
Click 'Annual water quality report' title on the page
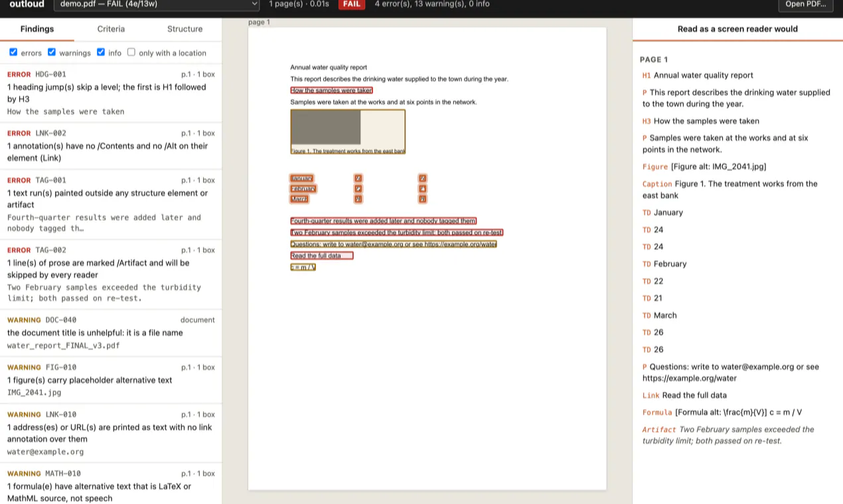click(329, 67)
